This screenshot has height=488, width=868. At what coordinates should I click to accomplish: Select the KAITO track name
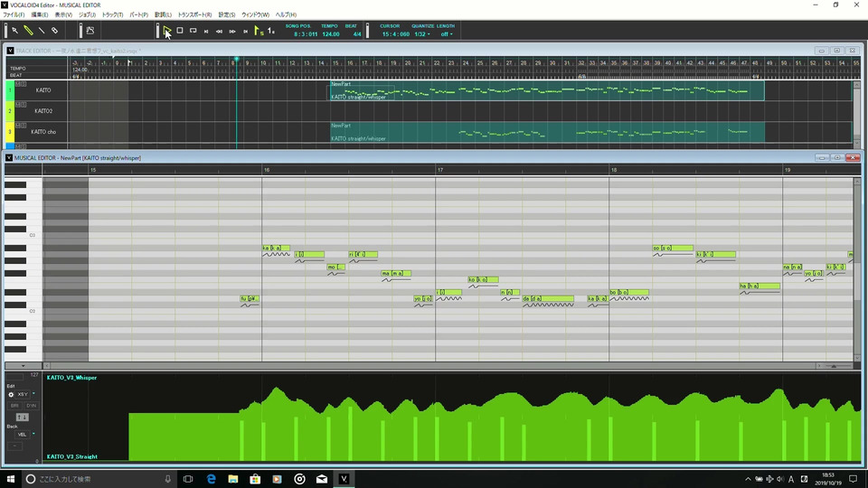pyautogui.click(x=43, y=90)
